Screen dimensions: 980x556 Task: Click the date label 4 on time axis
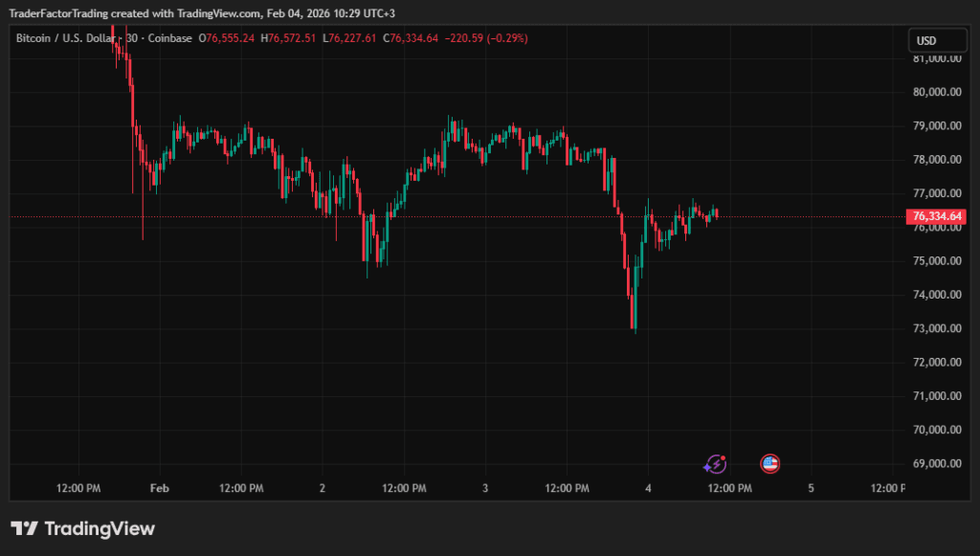(x=648, y=488)
